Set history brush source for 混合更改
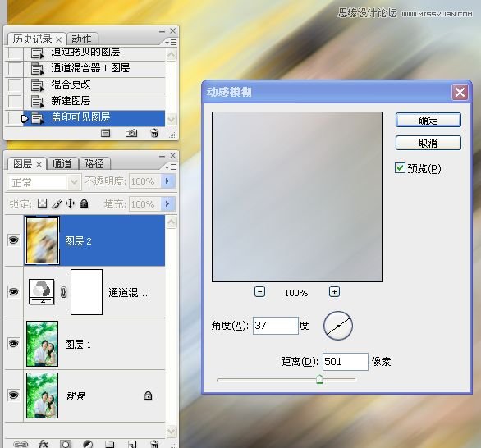The height and width of the screenshot is (448, 481). click(x=15, y=85)
